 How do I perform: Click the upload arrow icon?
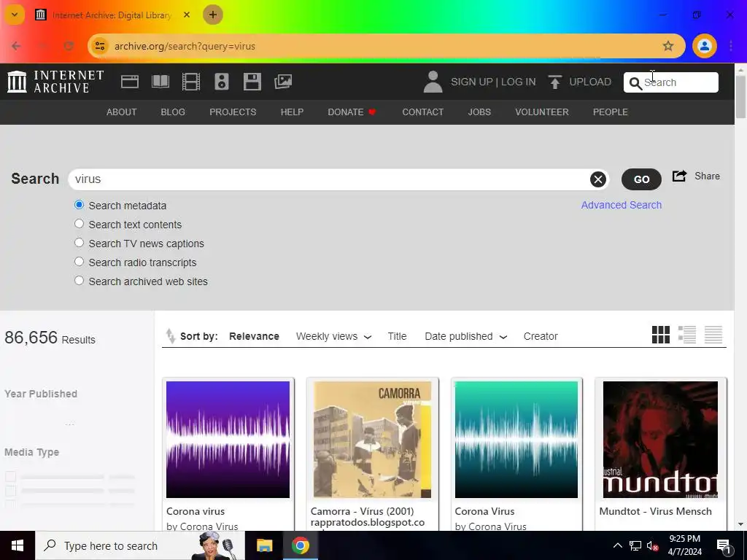554,82
